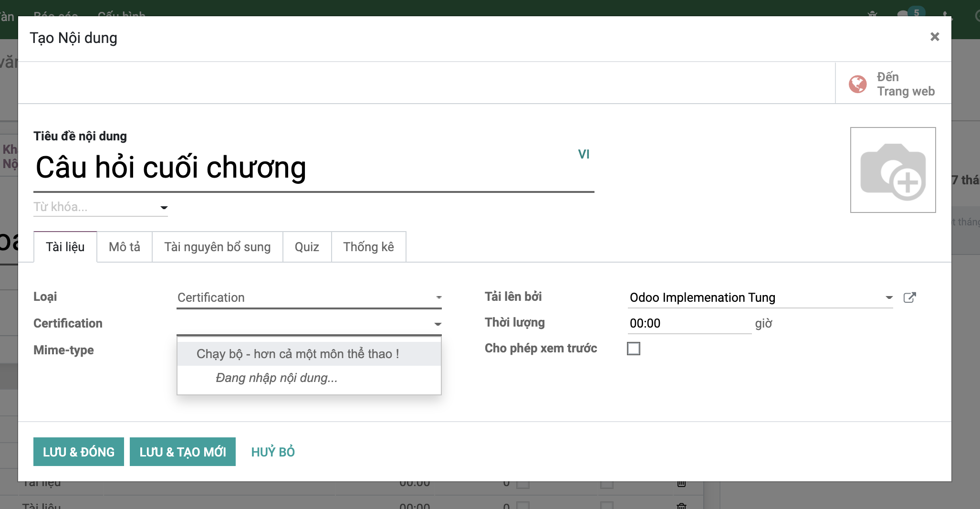
Task: Open the camera placeholder to add cover image
Action: tap(892, 170)
